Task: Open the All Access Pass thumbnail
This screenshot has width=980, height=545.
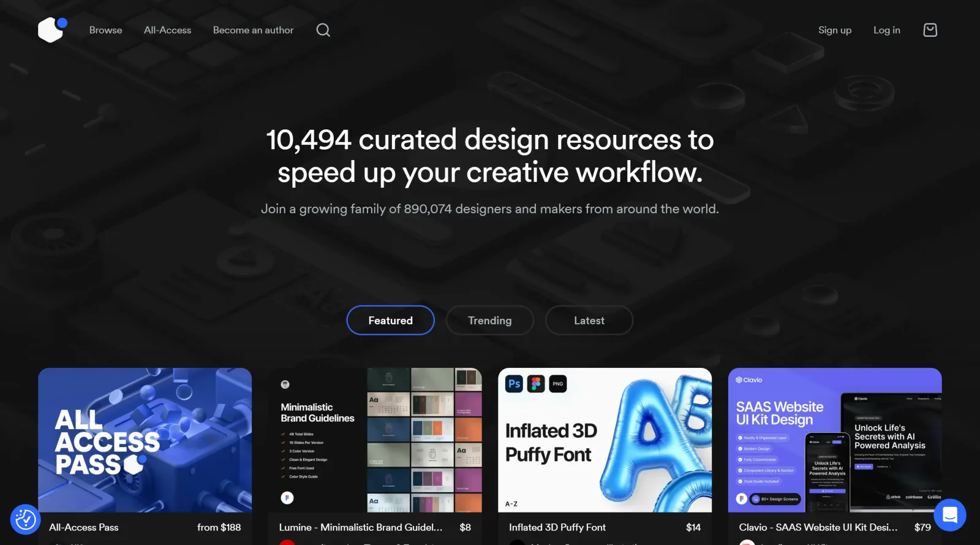Action: 145,440
